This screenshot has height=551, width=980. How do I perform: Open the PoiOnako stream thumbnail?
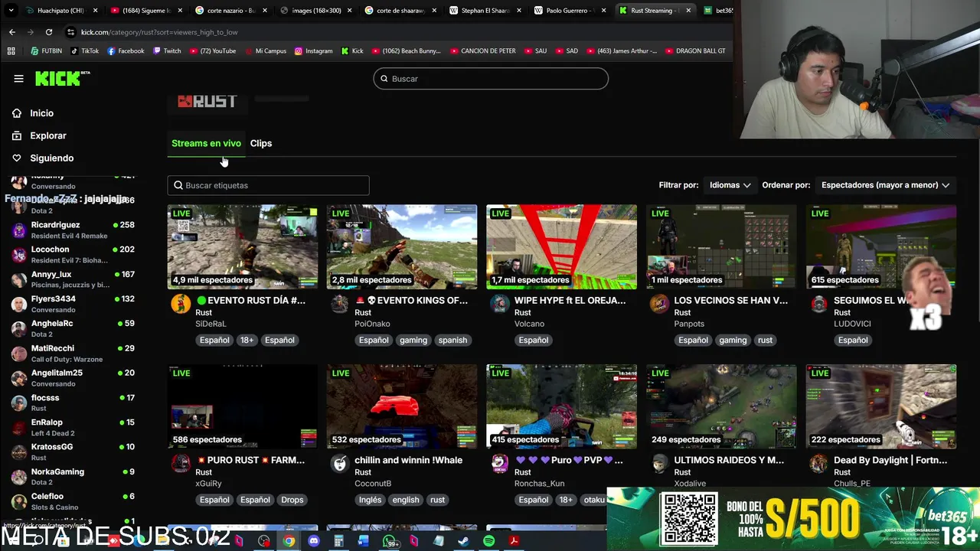pyautogui.click(x=402, y=246)
